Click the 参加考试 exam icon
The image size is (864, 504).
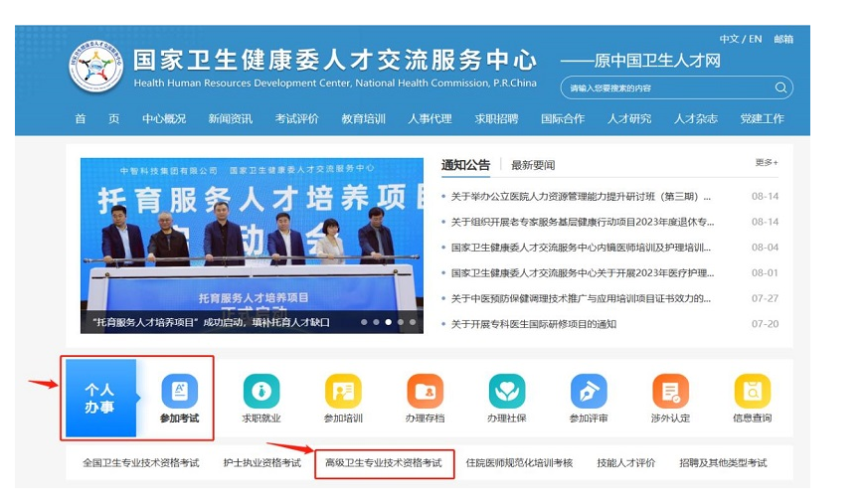pos(179,391)
